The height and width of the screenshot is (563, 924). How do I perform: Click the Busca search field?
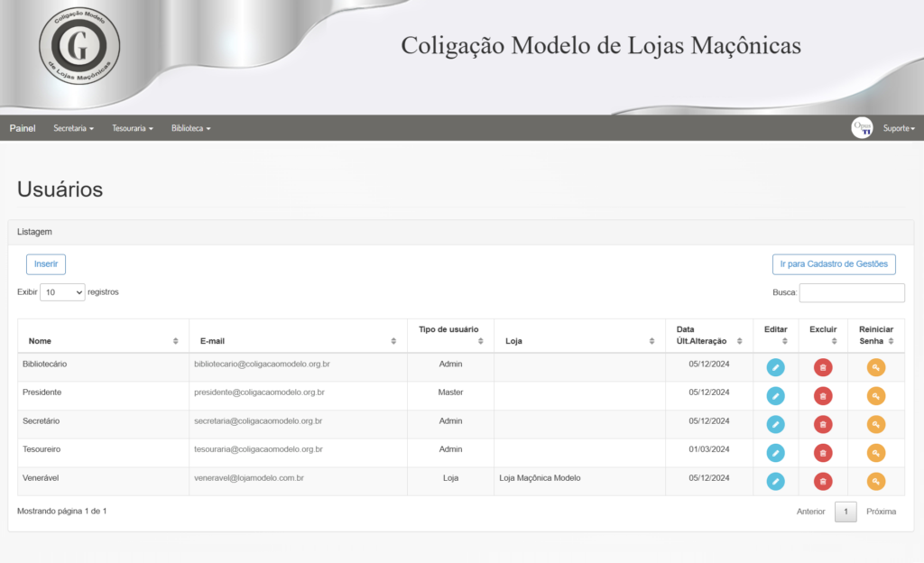[x=852, y=292]
